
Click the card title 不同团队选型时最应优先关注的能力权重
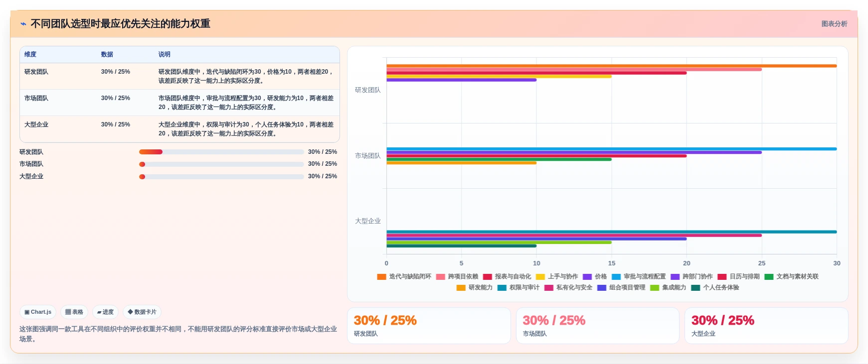[120, 24]
